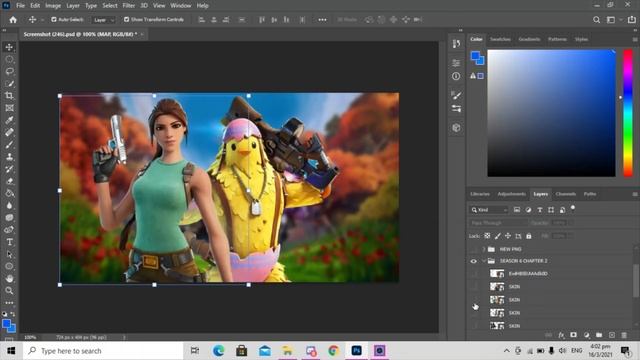
Task: Open the Move tool preset picker arrow
Action: (x=42, y=20)
